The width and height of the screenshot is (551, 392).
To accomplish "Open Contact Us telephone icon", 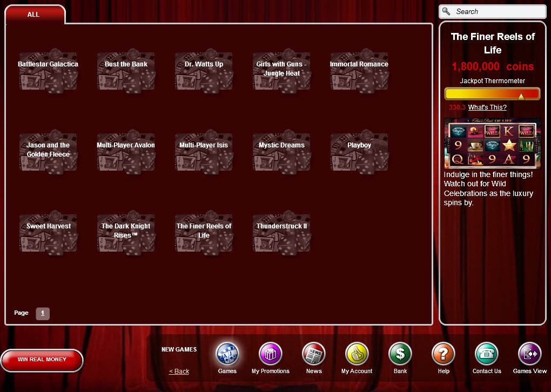I will pos(486,354).
